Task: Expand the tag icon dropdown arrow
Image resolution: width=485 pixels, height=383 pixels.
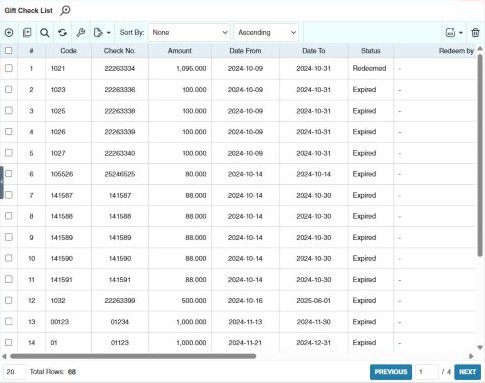Action: [109, 33]
